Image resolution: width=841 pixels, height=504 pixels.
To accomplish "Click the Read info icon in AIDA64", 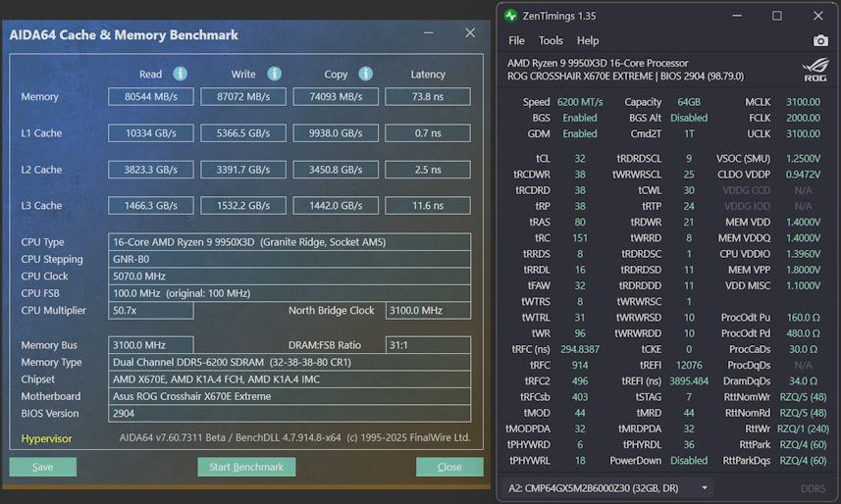I will 181,74.
